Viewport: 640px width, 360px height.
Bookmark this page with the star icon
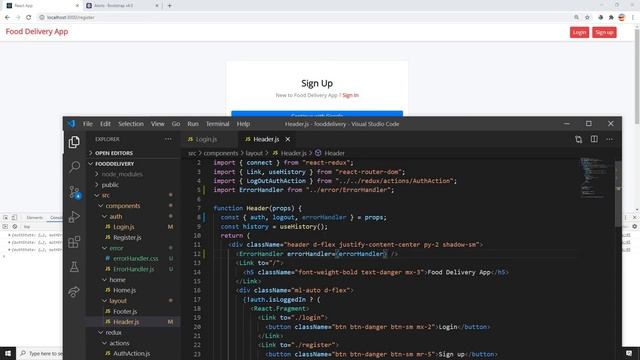[587, 17]
